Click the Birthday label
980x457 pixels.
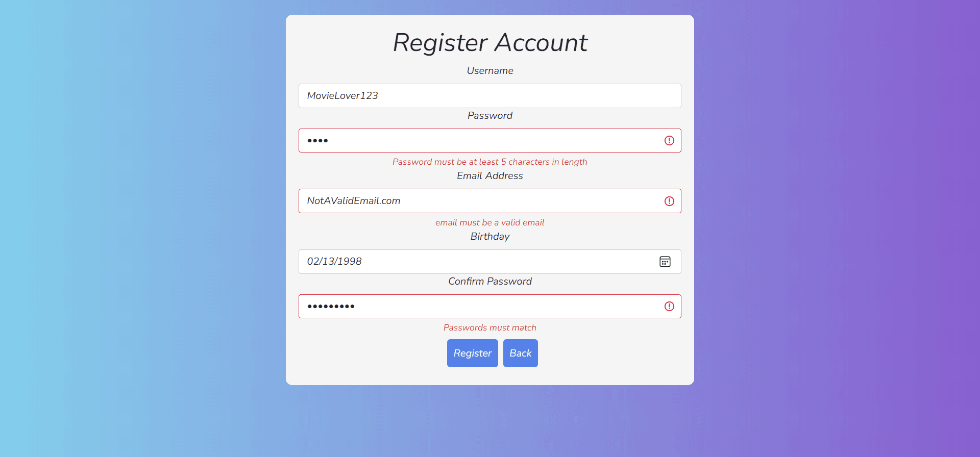click(x=490, y=237)
